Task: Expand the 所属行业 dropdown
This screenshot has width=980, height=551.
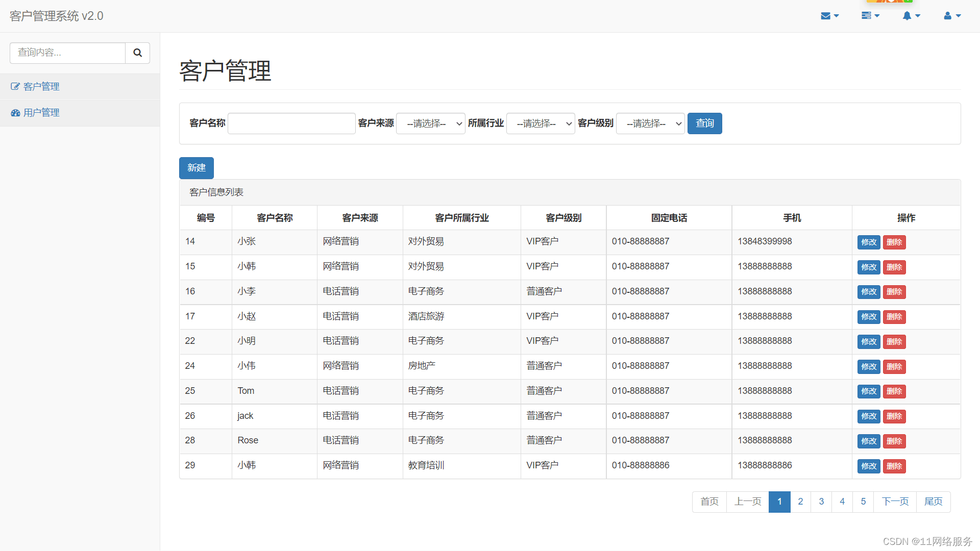Action: tap(541, 123)
